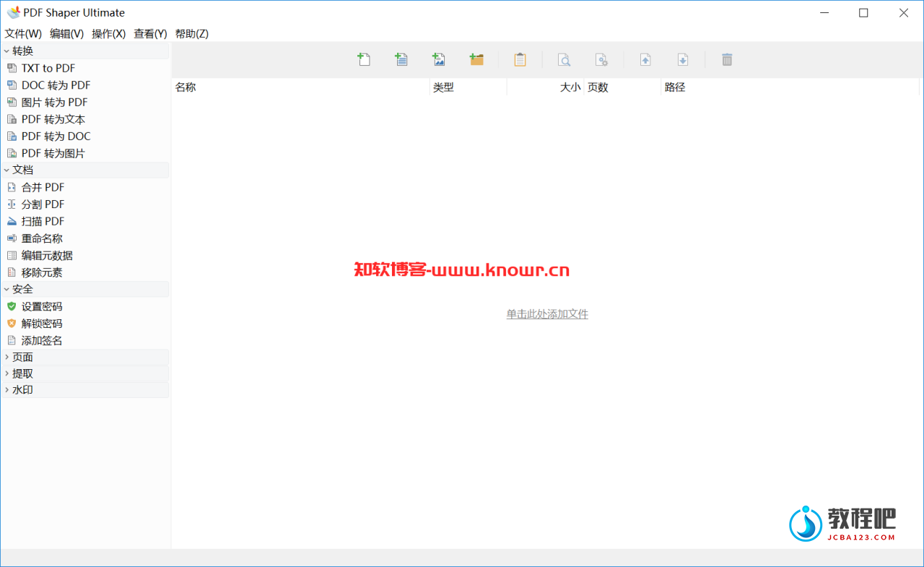Click the add new file toolbar icon
Viewport: 924px width, 567px height.
click(364, 59)
